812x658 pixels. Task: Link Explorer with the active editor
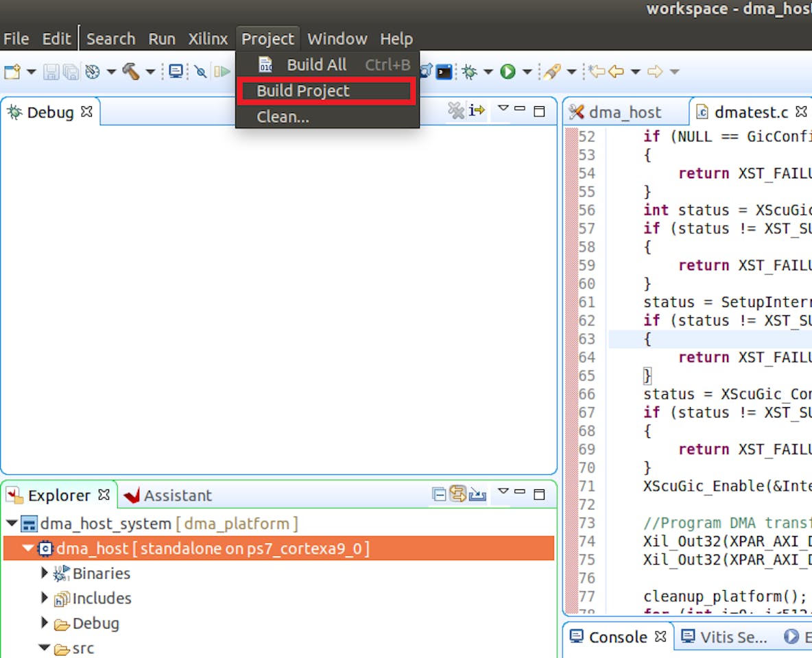(457, 495)
